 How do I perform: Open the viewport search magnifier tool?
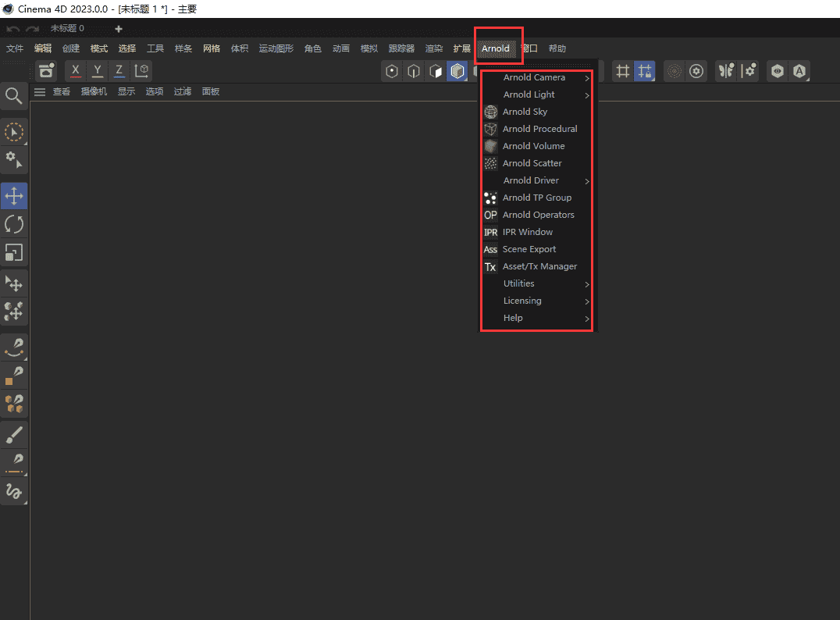point(14,95)
